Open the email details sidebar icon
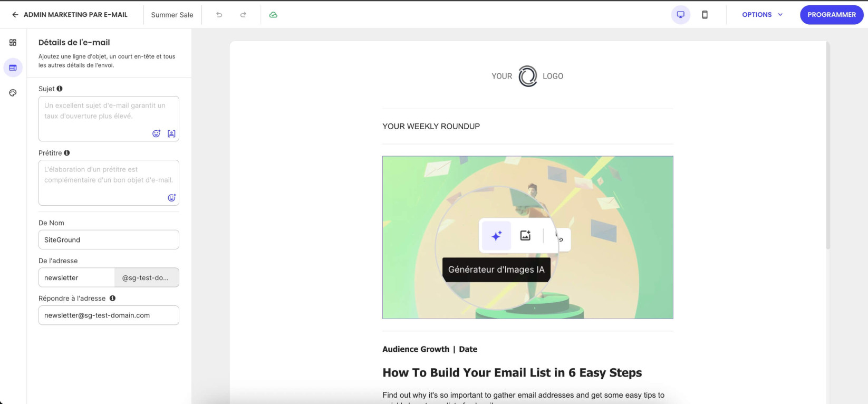The height and width of the screenshot is (404, 868). (13, 68)
